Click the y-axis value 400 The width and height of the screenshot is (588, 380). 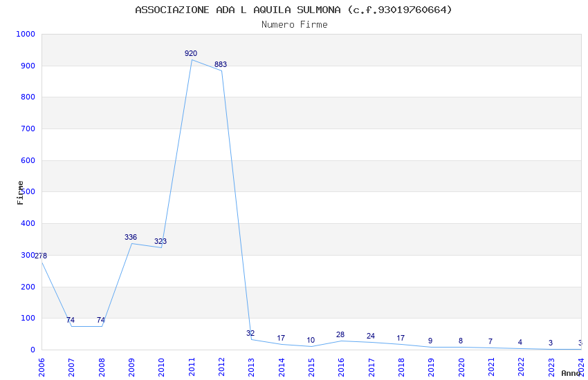pos(28,223)
